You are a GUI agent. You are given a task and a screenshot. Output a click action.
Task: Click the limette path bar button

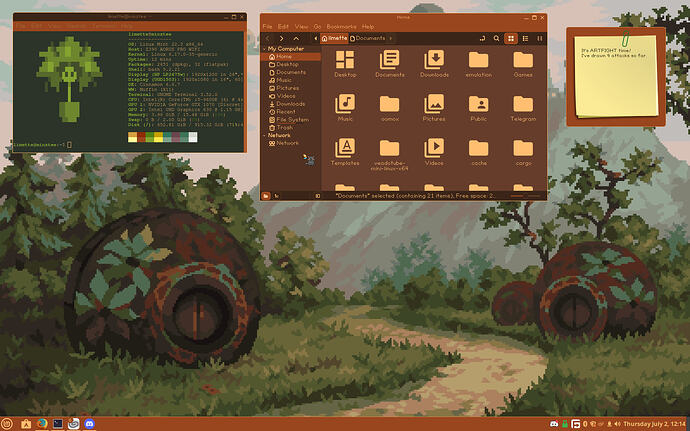click(334, 38)
